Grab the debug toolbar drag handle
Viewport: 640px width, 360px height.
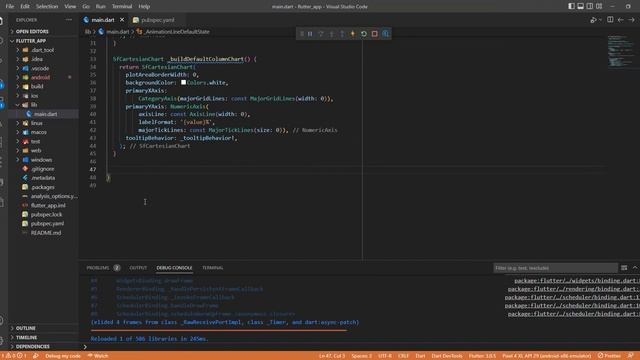tap(302, 34)
